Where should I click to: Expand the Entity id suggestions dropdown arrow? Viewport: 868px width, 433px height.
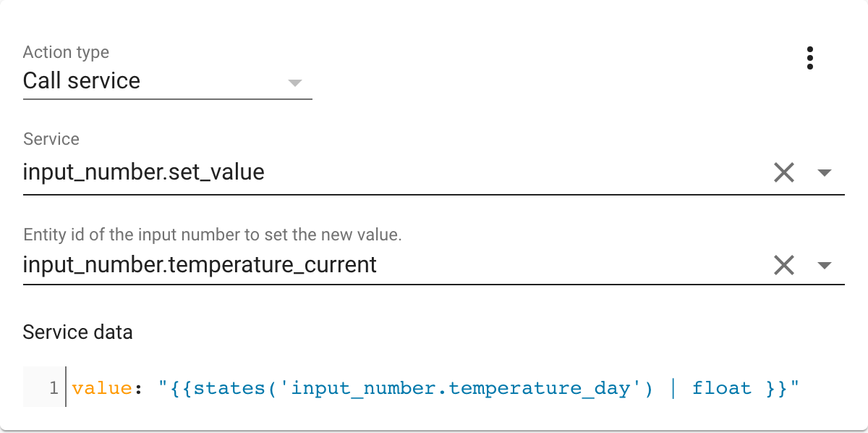pyautogui.click(x=825, y=265)
